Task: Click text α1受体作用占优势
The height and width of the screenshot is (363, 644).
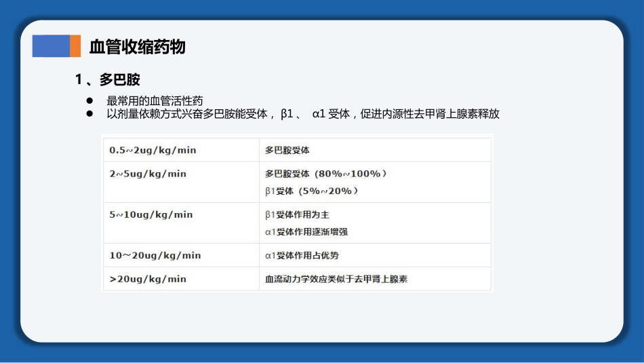Action: (302, 255)
